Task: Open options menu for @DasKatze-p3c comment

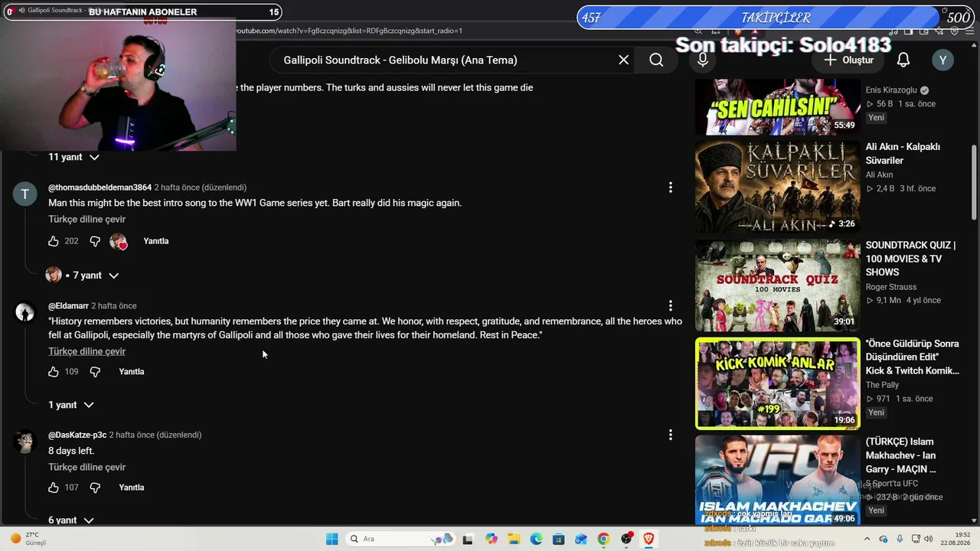Action: (671, 435)
